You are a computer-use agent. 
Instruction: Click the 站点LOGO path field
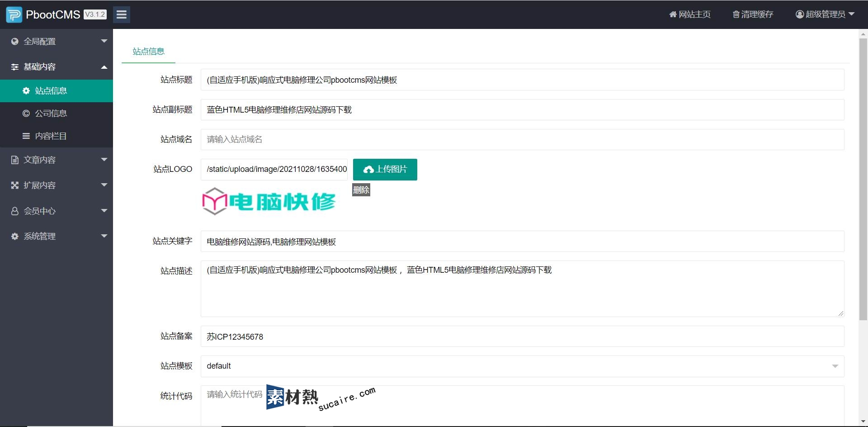click(274, 169)
